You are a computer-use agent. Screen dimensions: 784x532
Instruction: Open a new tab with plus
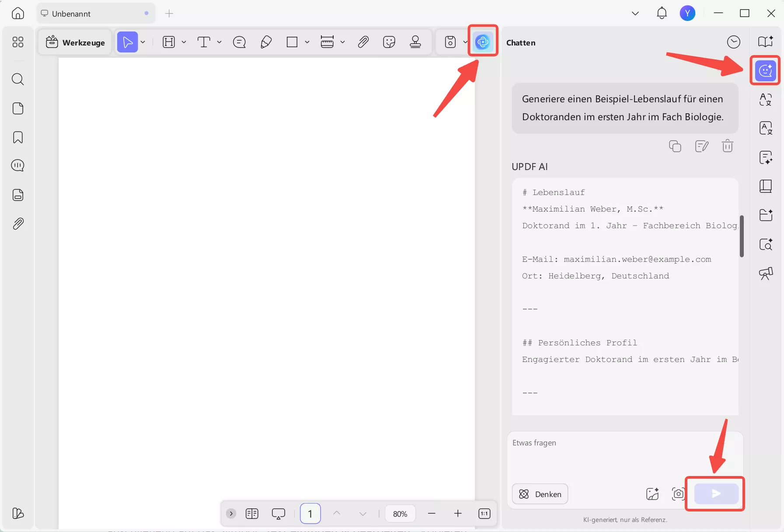point(169,14)
